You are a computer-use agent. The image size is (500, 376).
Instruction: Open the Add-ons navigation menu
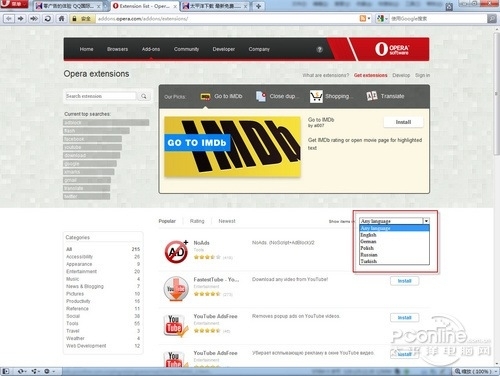click(151, 49)
